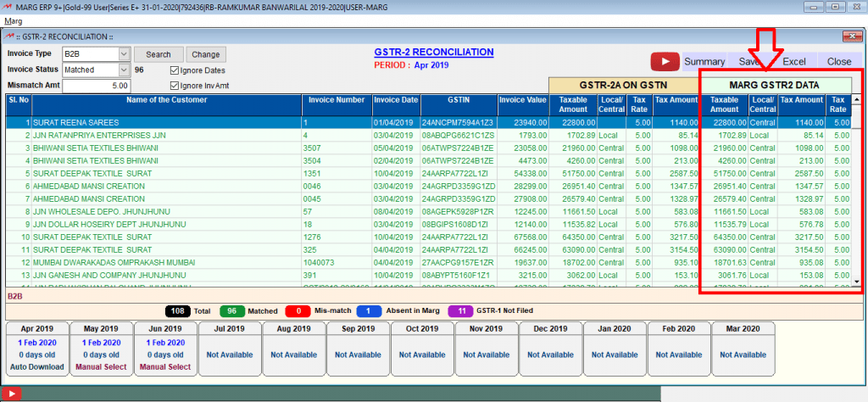Image resolution: width=868 pixels, height=402 pixels.
Task: Select row SURAT REENA SAREES
Action: (x=428, y=122)
